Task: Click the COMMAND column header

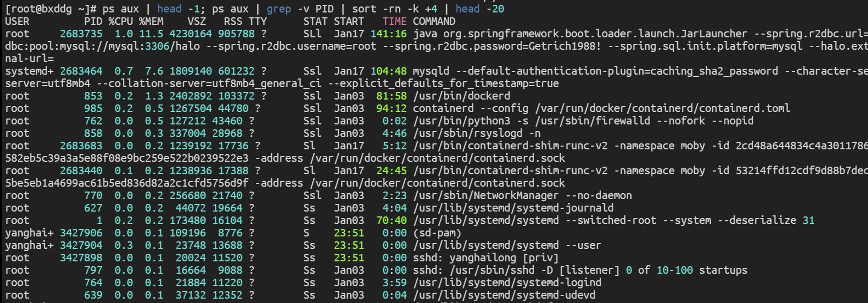Action: [x=434, y=22]
